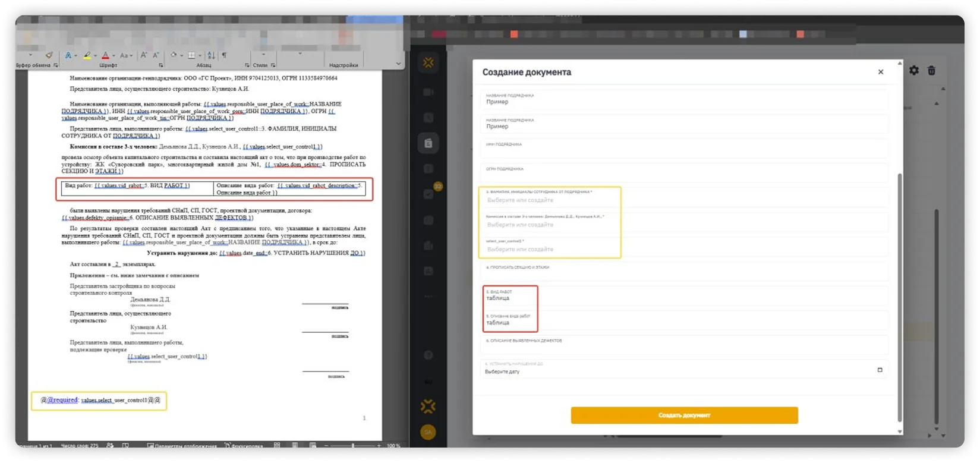Toggle the paragraph marks (¶) icon

click(x=224, y=55)
